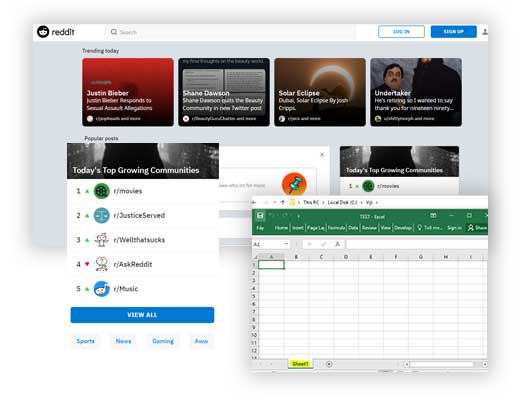Click the Insert Function fx icon
The height and width of the screenshot is (395, 528).
tap(337, 244)
